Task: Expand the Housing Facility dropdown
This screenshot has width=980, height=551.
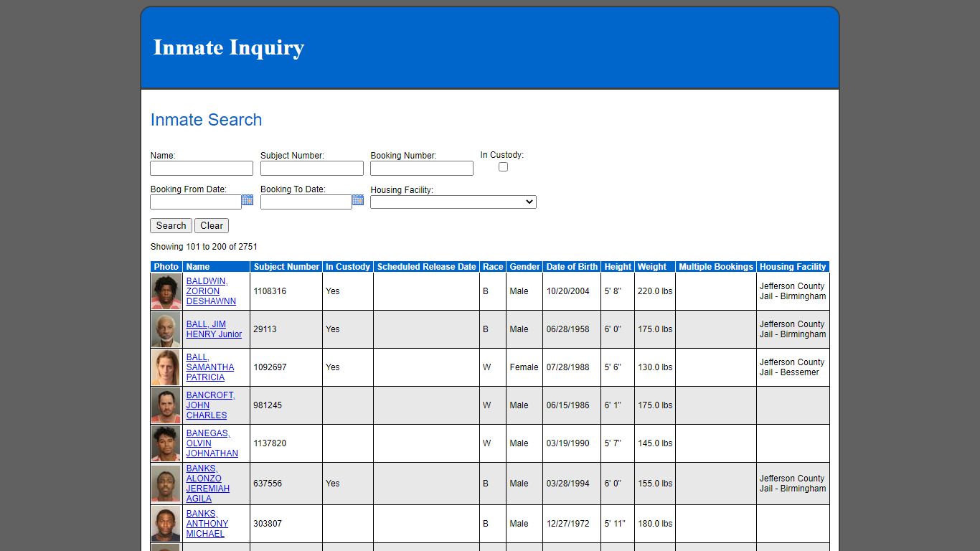Action: pos(453,202)
